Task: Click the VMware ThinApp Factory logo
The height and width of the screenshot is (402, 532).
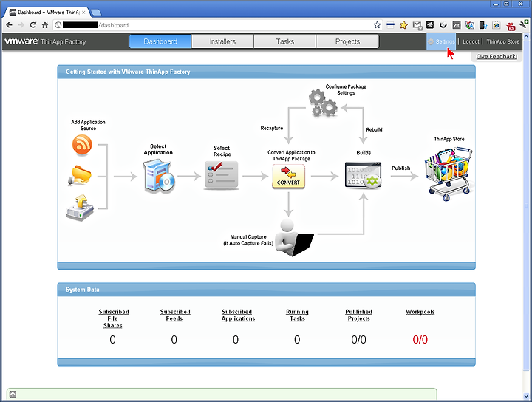Action: [x=46, y=41]
